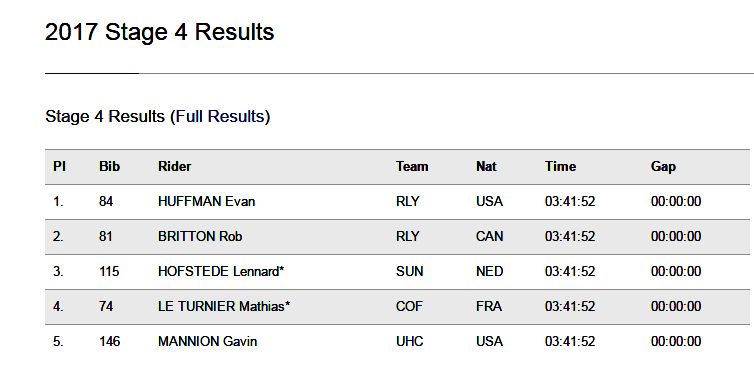Image resolution: width=754 pixels, height=374 pixels.
Task: Click the 2017 Stage 4 Results heading
Action: pos(159,32)
